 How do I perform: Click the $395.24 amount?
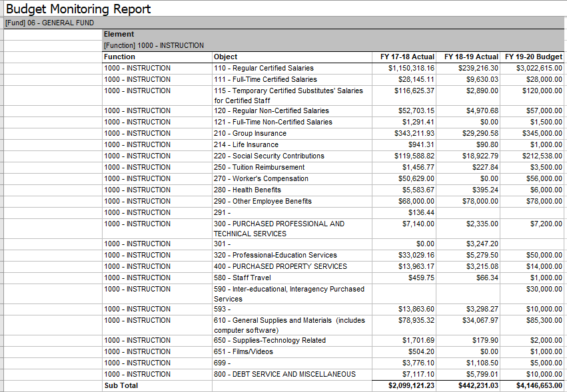[x=485, y=190]
